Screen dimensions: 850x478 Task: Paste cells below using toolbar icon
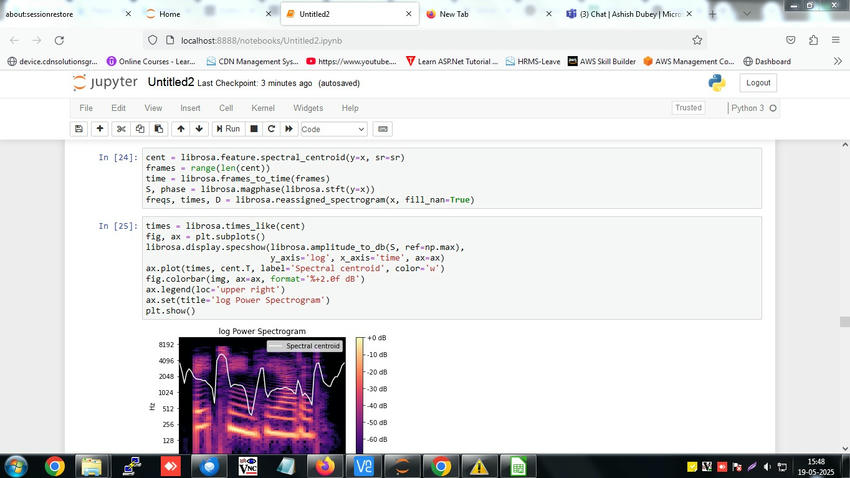click(x=157, y=129)
